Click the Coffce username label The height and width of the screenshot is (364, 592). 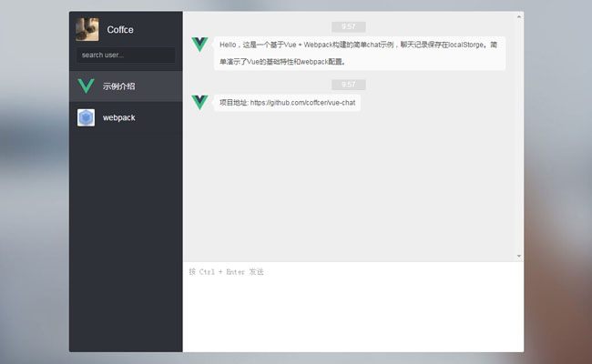coord(120,30)
